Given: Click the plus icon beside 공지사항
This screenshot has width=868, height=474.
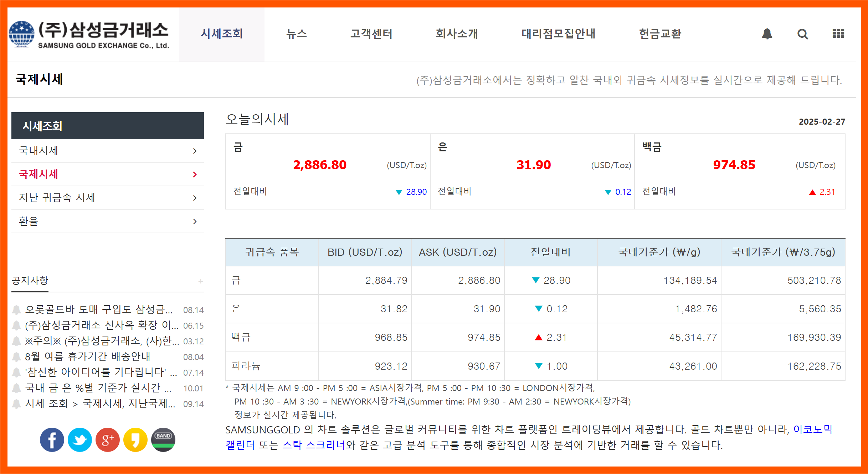Looking at the screenshot, I should click(x=201, y=281).
